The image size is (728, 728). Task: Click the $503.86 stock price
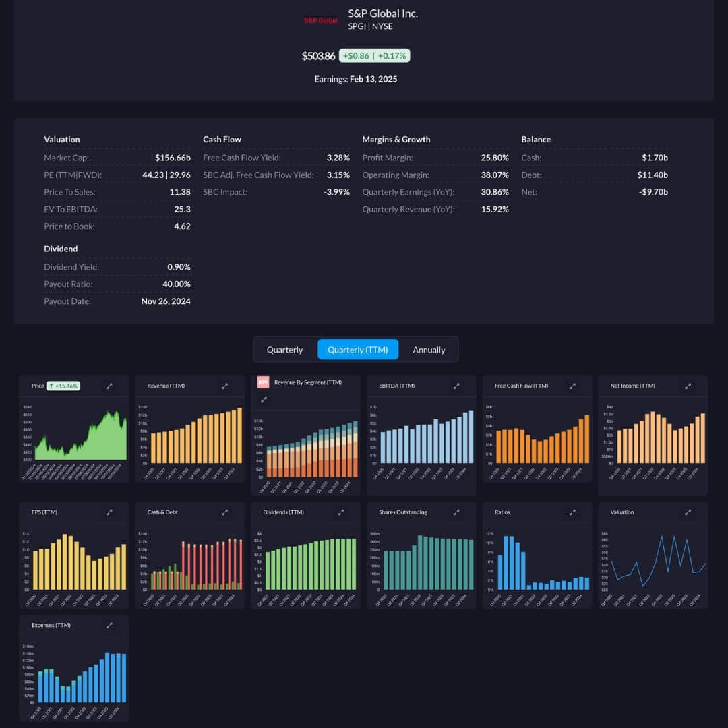[318, 56]
